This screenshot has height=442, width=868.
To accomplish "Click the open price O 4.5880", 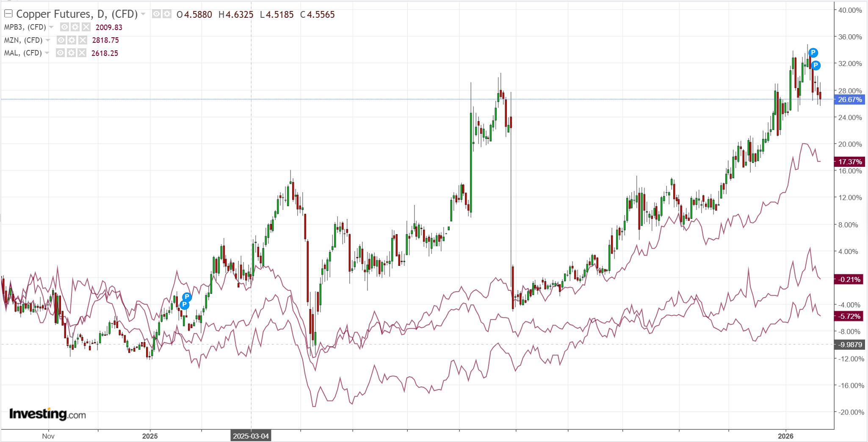I will (x=194, y=14).
